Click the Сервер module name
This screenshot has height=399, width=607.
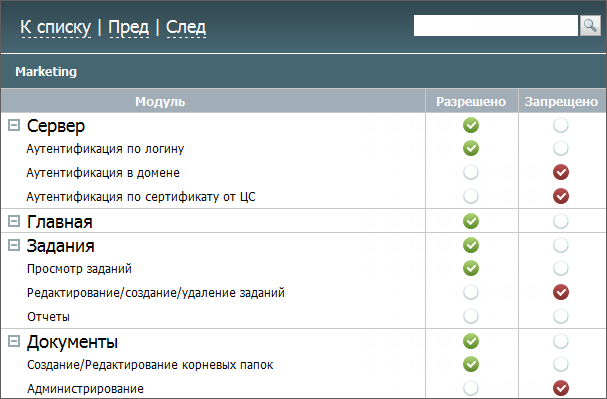coord(56,126)
